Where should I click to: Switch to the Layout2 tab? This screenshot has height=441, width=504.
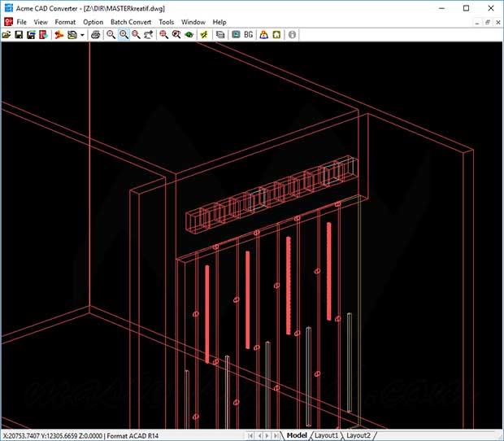[358, 435]
